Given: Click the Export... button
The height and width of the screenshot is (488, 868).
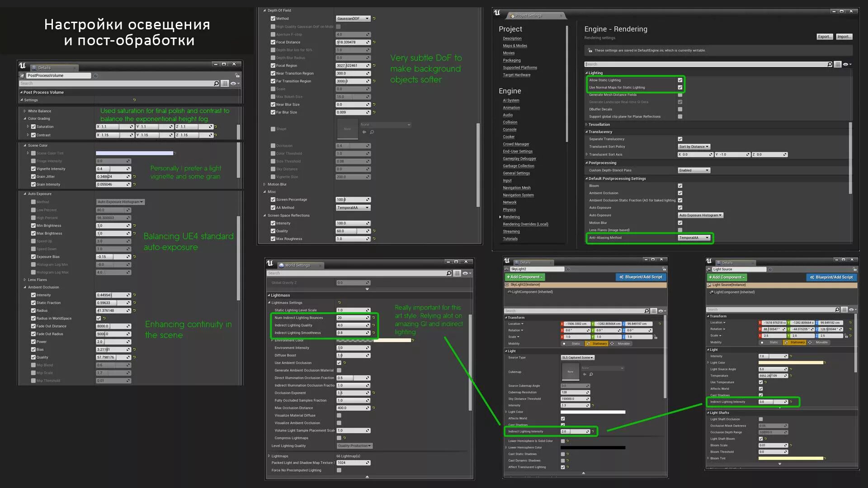Looking at the screenshot, I should coord(824,37).
